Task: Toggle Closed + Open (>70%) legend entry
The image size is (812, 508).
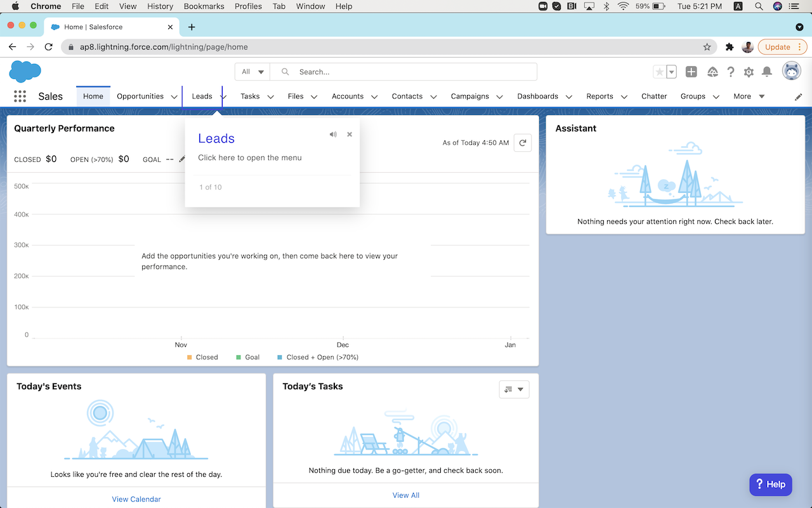Action: point(318,358)
